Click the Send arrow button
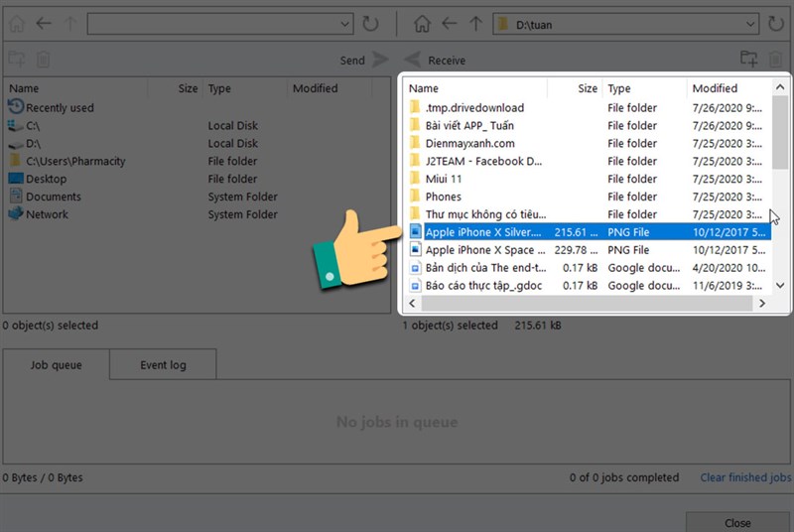The image size is (794, 532). [x=380, y=60]
